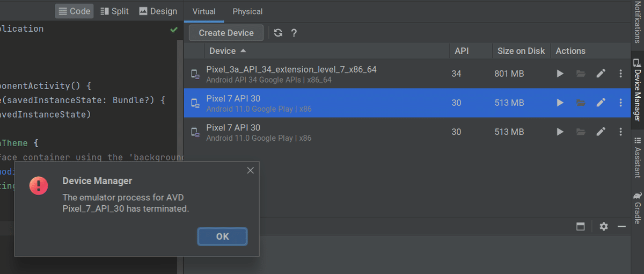Switch editor to Design view mode
Image resolution: width=644 pixels, height=274 pixels.
click(158, 11)
